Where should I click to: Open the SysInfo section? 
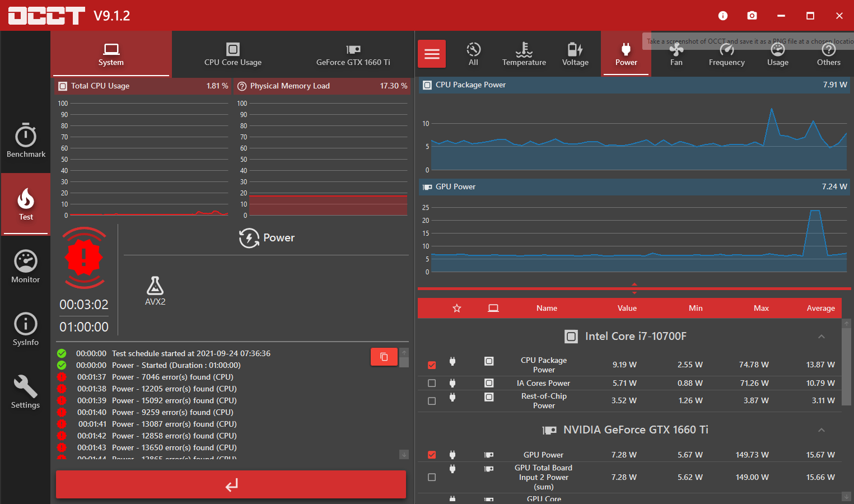point(26,329)
